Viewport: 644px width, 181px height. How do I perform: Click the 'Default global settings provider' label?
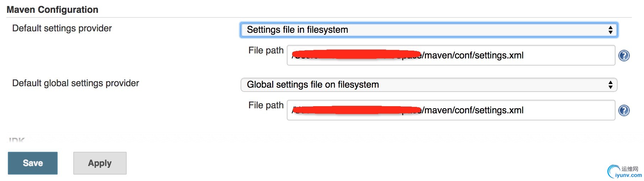click(x=75, y=83)
